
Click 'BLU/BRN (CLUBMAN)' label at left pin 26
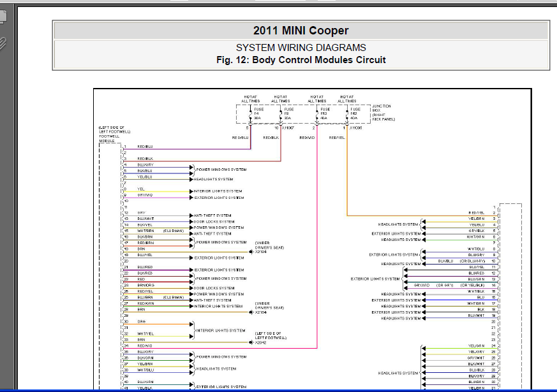point(160,297)
